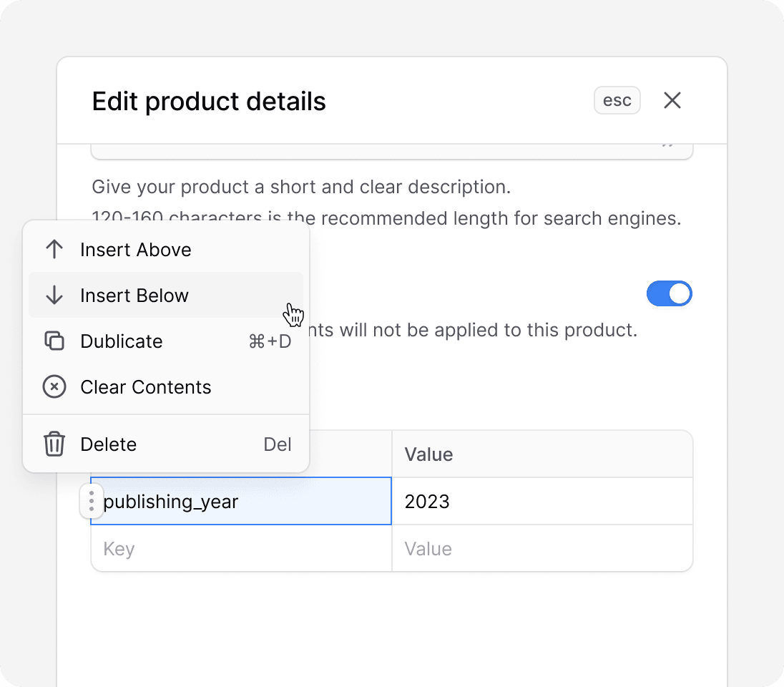Screen dimensions: 784x687
Task: Close the Edit product details dialog
Action: [x=672, y=100]
